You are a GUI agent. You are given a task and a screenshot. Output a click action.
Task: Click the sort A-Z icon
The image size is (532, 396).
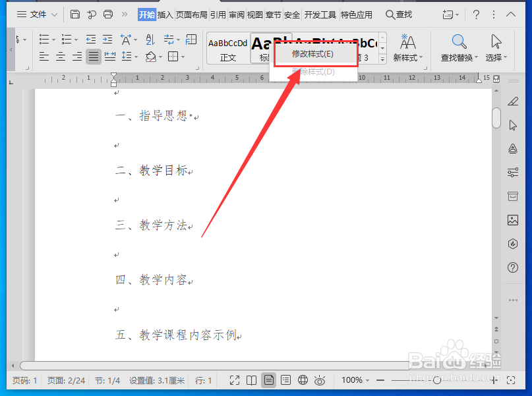point(150,40)
